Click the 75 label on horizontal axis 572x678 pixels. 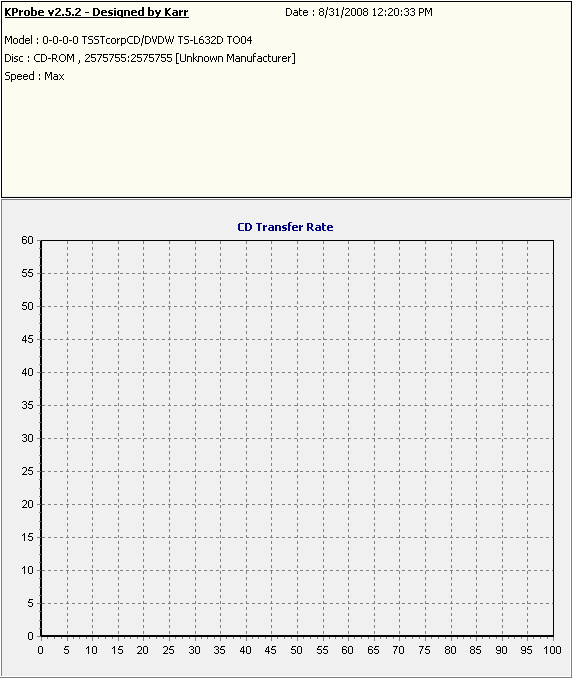425,650
